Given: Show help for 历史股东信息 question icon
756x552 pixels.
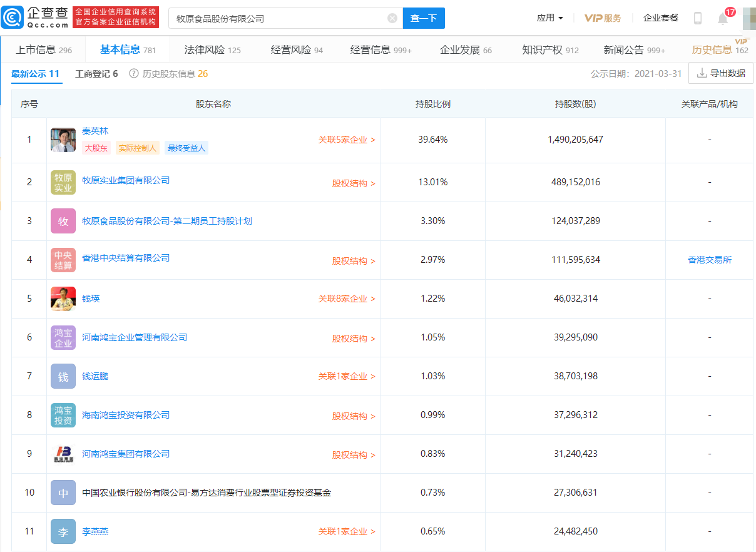Looking at the screenshot, I should [x=134, y=74].
